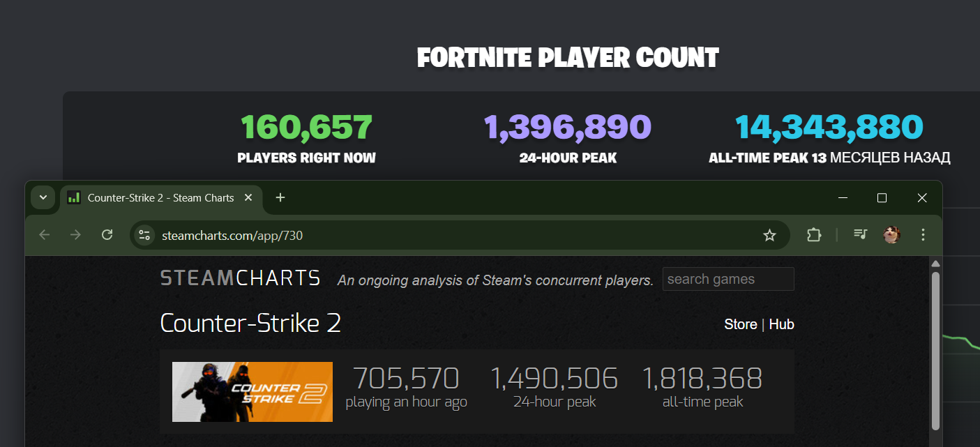Close the Counter-Strike 2 Steam Charts tab

click(248, 198)
